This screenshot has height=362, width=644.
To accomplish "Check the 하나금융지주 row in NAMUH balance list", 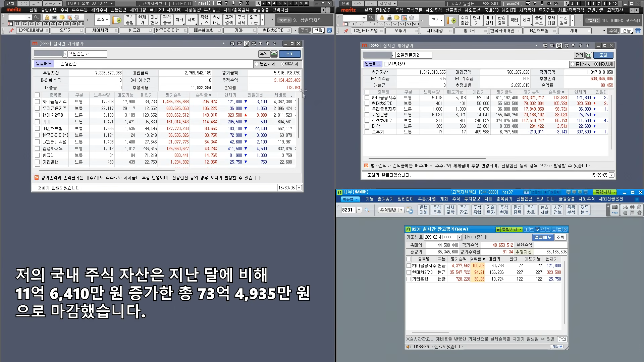I will point(409,265).
